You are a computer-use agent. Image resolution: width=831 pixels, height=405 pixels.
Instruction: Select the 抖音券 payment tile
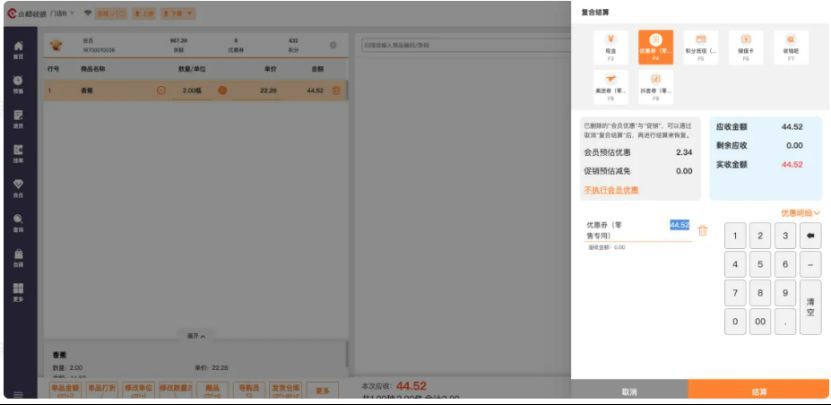tap(655, 86)
